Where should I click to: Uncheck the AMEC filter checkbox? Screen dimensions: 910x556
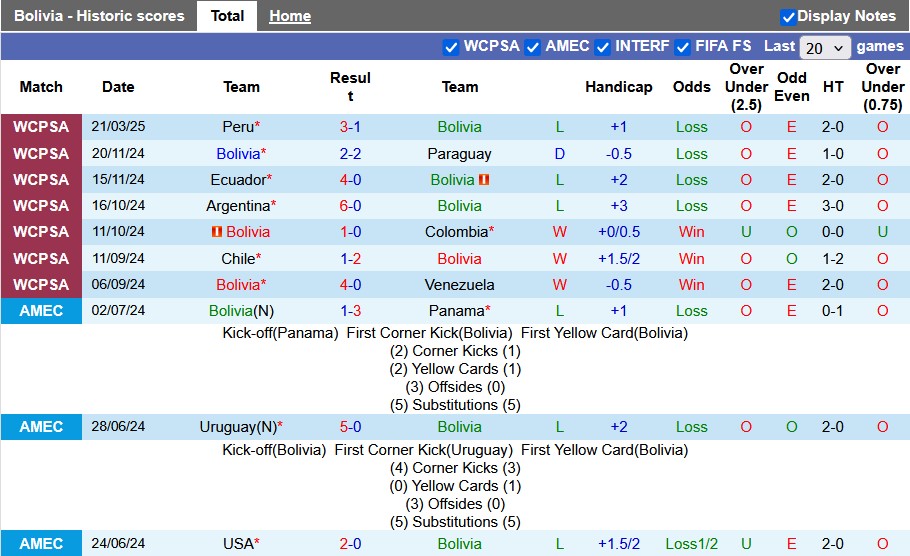533,47
